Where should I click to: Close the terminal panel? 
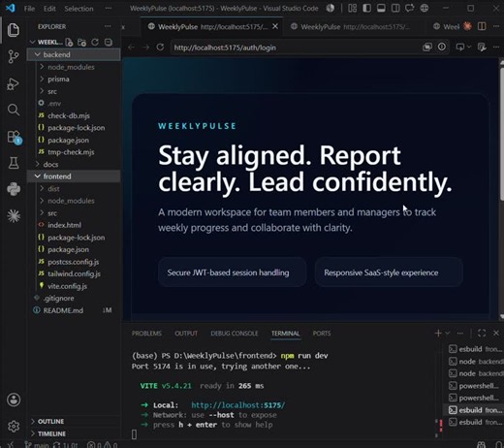[x=496, y=333]
